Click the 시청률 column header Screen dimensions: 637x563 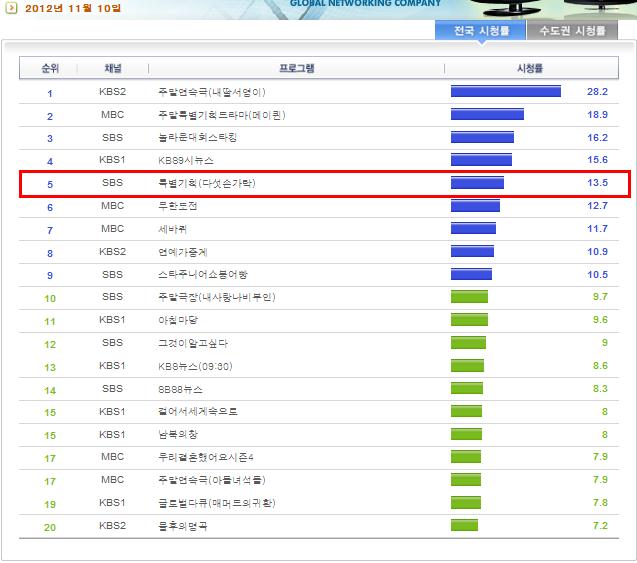pos(530,68)
